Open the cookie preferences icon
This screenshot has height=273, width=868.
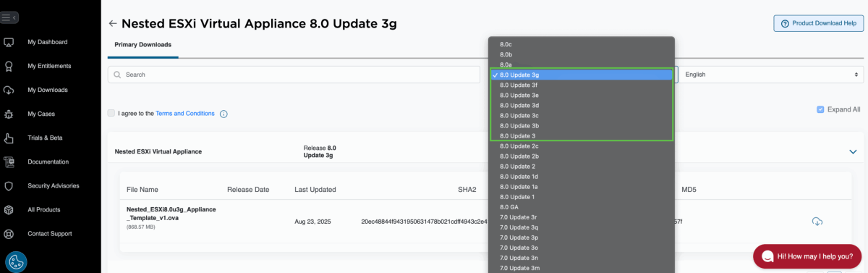tap(16, 261)
